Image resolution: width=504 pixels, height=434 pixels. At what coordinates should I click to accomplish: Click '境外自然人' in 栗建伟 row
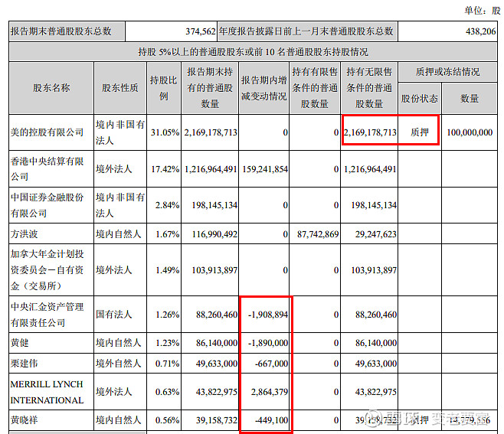118,364
